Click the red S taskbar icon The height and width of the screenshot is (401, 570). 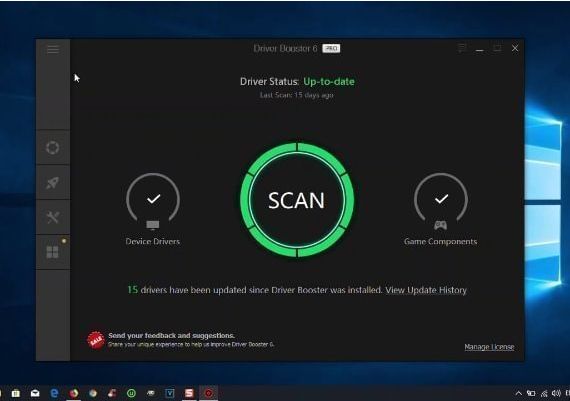tap(189, 393)
